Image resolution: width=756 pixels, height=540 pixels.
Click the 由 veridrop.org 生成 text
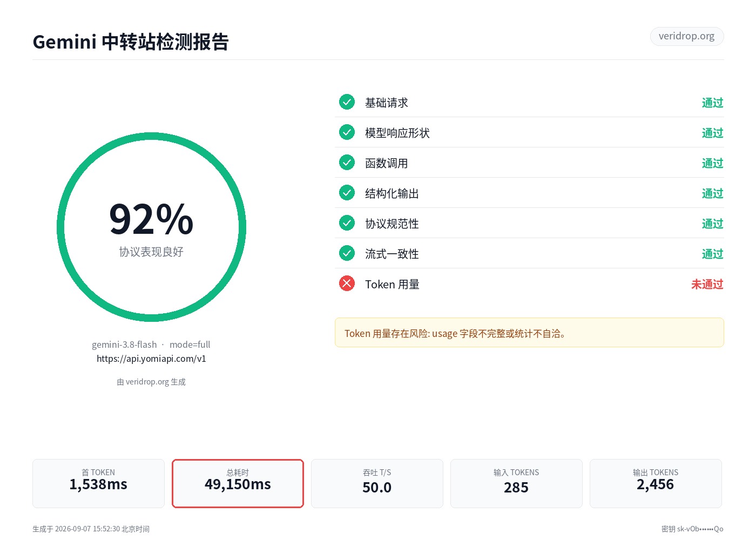(x=151, y=382)
